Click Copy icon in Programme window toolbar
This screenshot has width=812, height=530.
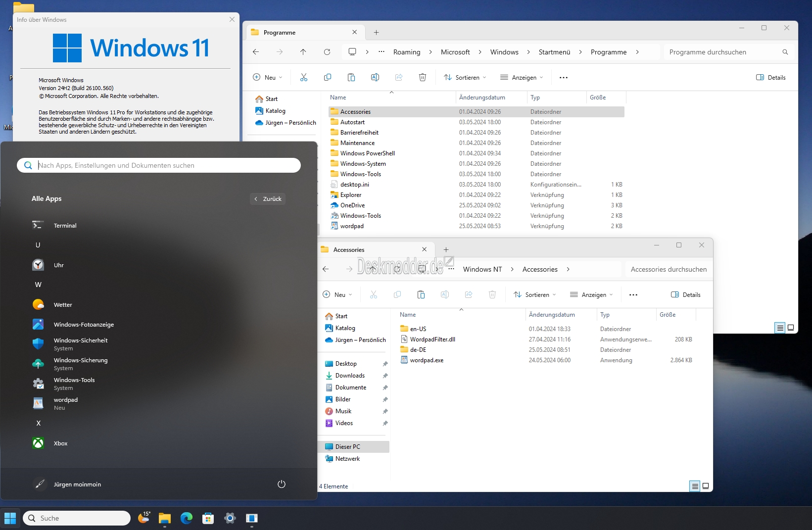tap(328, 77)
